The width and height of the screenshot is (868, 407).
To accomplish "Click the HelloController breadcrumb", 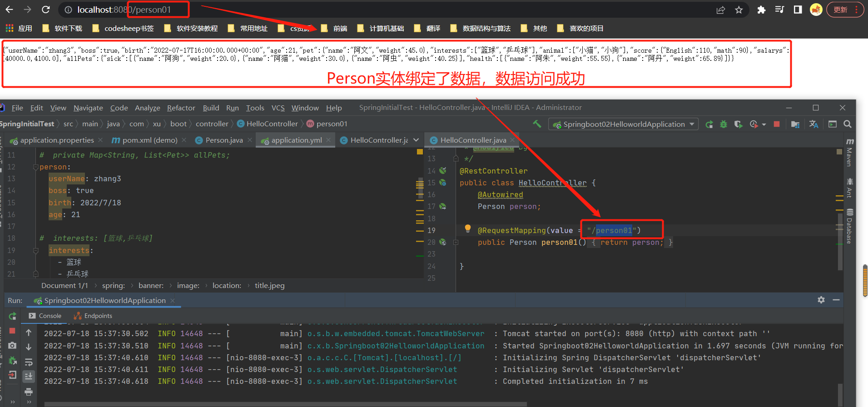I will [x=267, y=124].
